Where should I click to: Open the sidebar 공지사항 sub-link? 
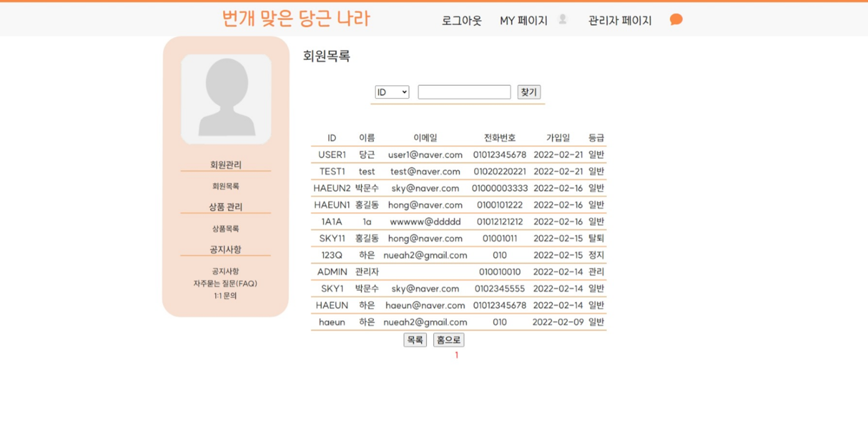pos(226,271)
